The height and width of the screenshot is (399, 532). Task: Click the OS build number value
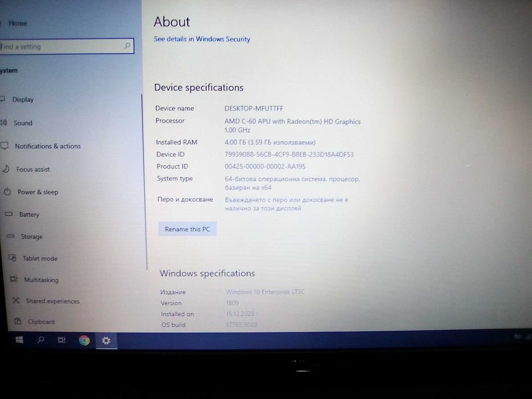[x=242, y=324]
